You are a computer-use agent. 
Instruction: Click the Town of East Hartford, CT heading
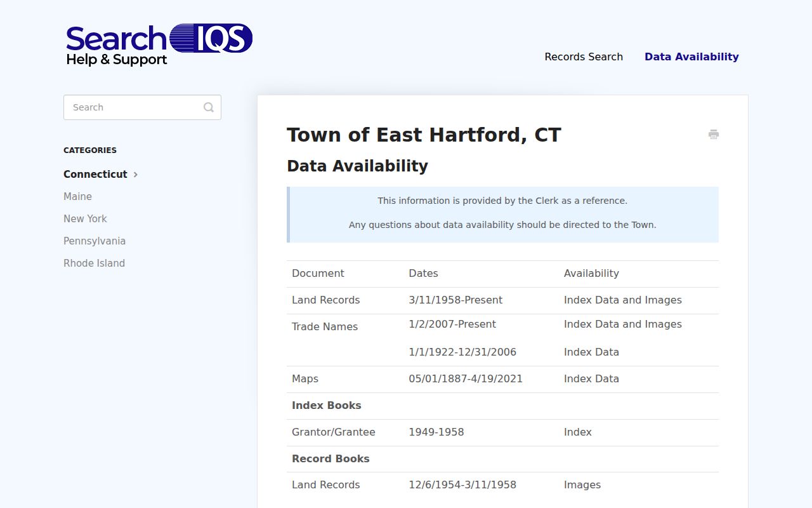[x=424, y=135]
